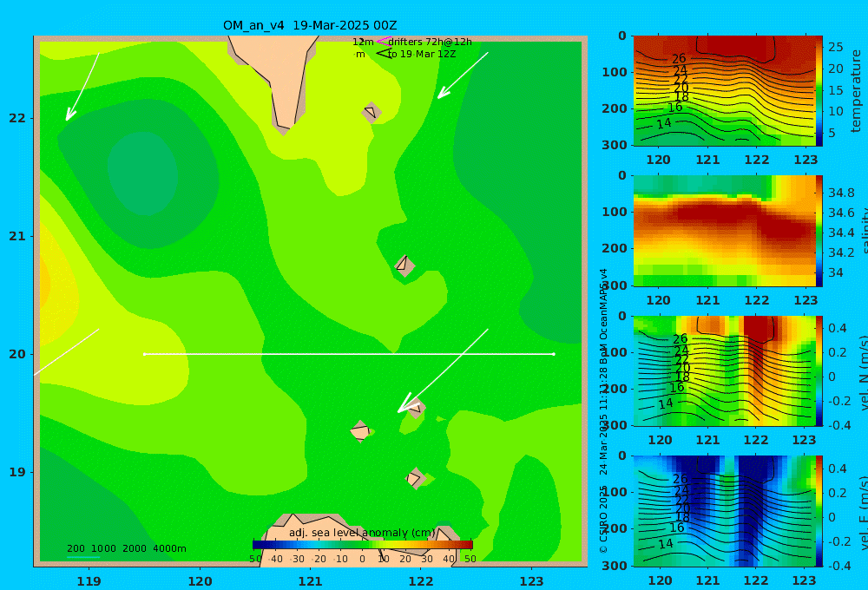Select the "to 19 Mar 12Z" legend text
The image size is (868, 590).
pyautogui.click(x=422, y=55)
